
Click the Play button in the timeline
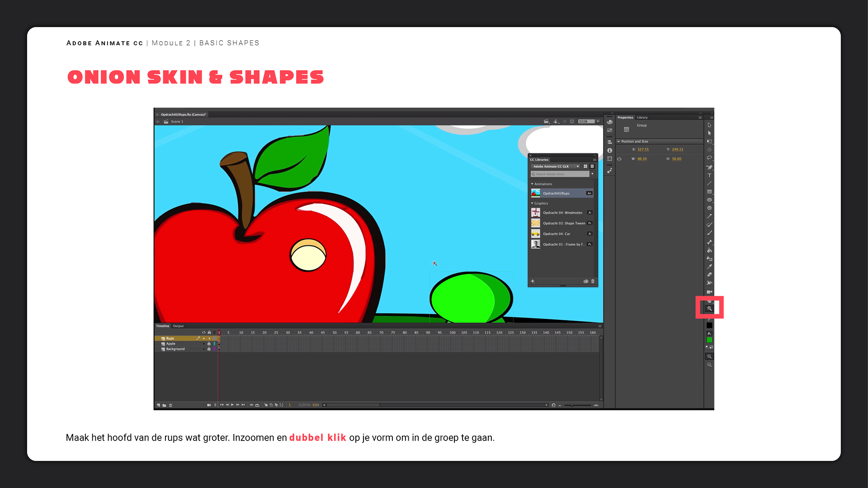[232, 405]
